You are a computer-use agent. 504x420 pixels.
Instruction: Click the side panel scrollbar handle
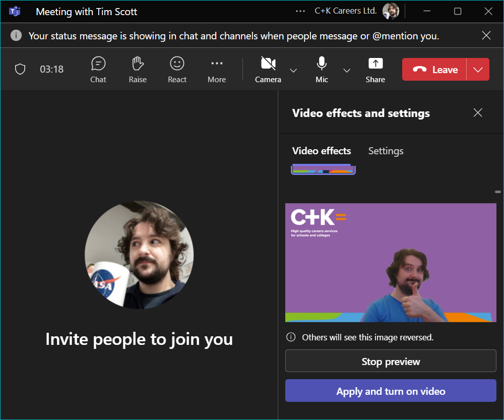[x=498, y=192]
